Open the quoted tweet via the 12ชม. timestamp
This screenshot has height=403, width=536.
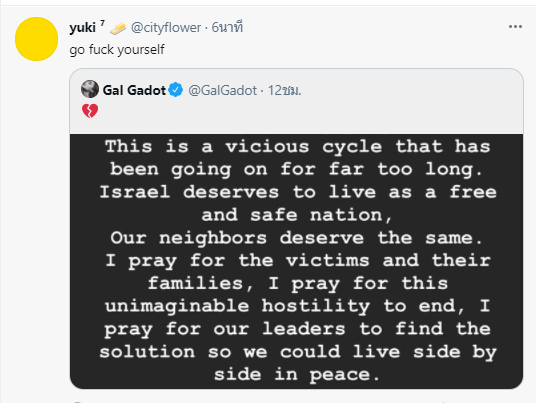click(284, 91)
